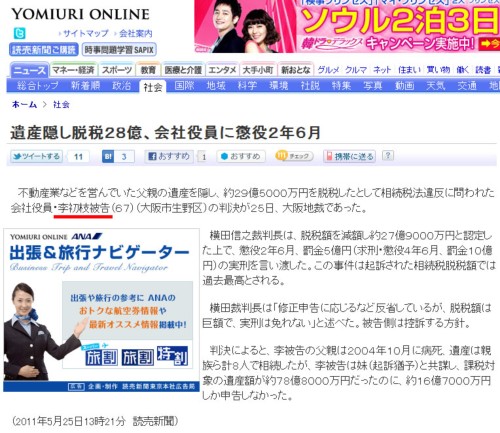Go to 環境 in news submenu
The width and height of the screenshot is (500, 433).
(279, 86)
